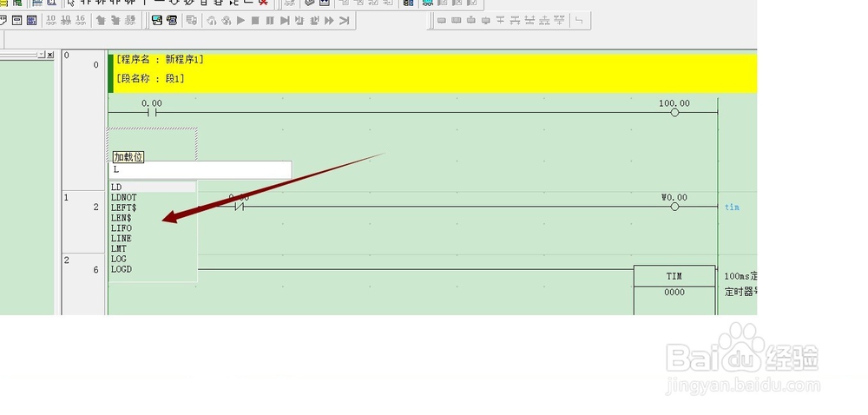868x415 pixels.
Task: Click the output coil W0.00
Action: tap(674, 207)
